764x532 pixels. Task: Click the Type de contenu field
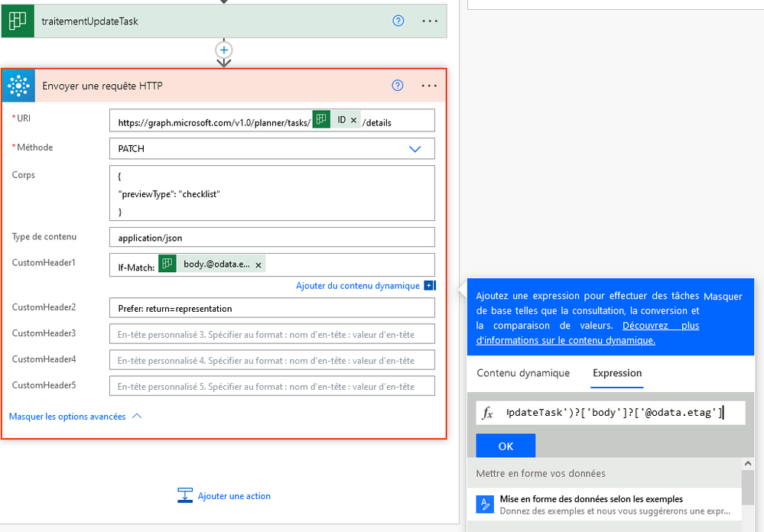272,237
